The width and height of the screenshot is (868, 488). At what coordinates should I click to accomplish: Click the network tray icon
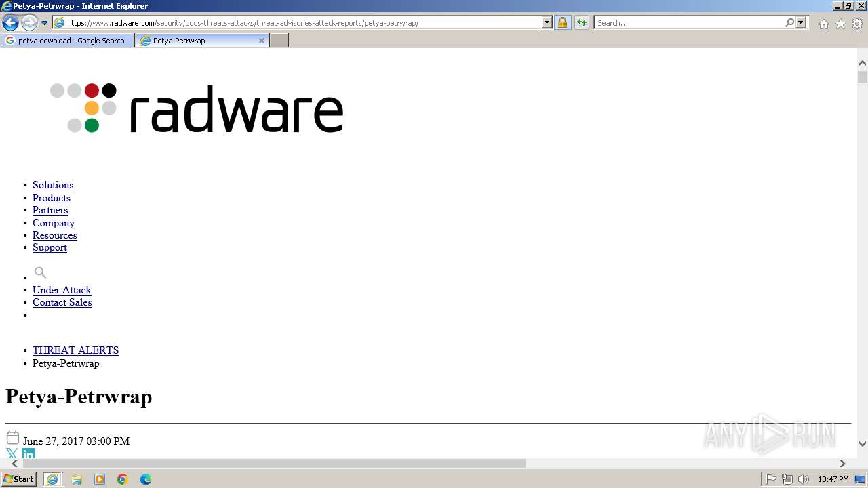pyautogui.click(x=787, y=479)
